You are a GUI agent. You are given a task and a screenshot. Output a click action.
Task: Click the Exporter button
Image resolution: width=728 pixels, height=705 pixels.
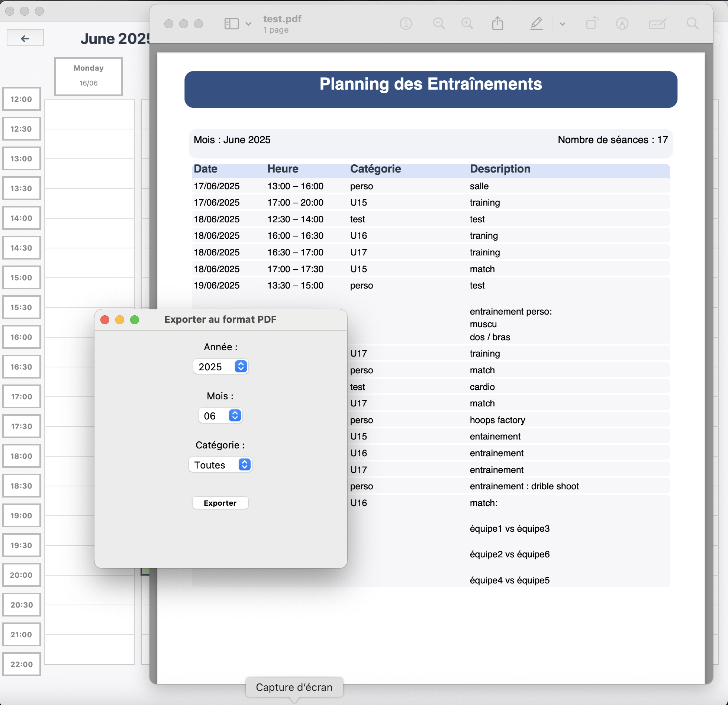click(x=220, y=503)
